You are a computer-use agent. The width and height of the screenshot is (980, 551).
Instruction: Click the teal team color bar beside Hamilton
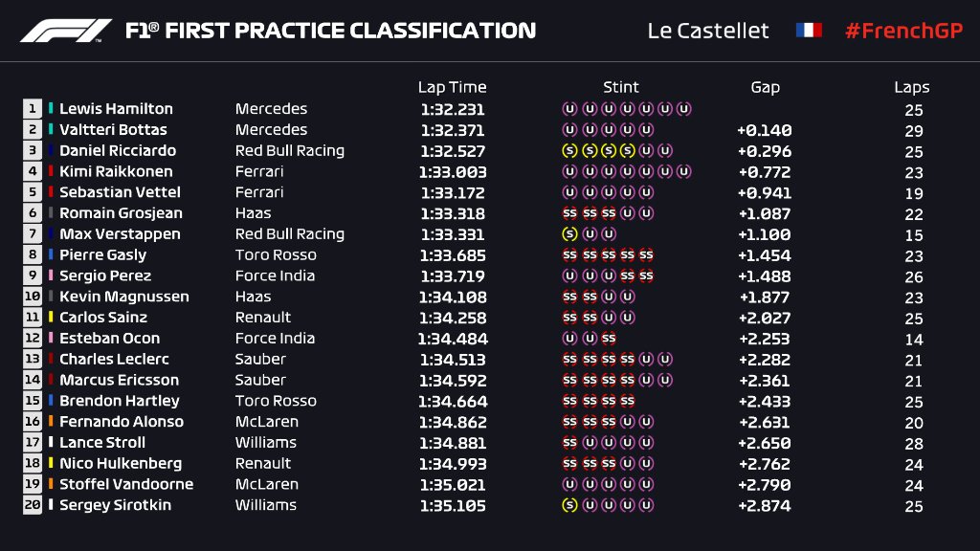(x=51, y=109)
